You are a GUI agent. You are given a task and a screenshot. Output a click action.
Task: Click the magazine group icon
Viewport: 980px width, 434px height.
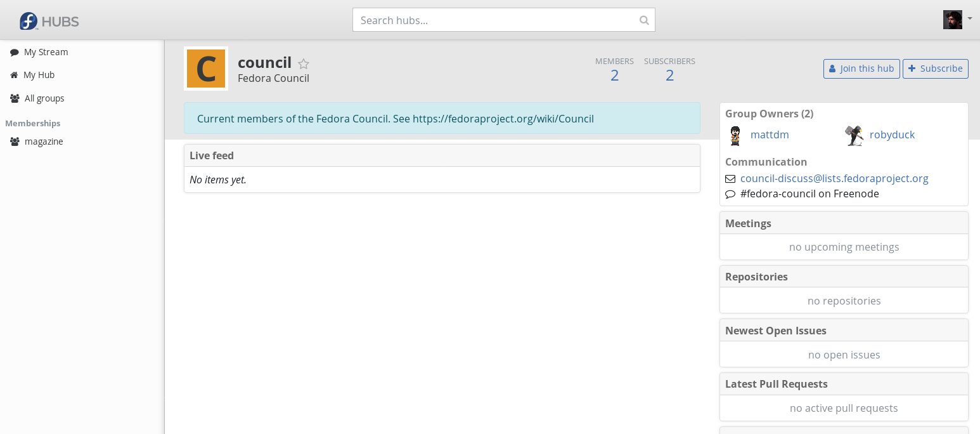(x=15, y=141)
